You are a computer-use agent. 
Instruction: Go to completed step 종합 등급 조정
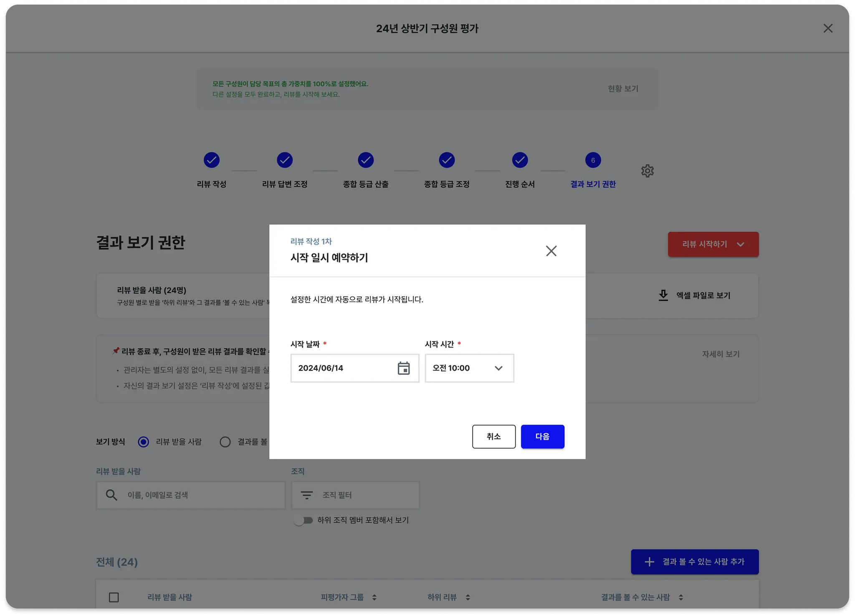pos(447,160)
